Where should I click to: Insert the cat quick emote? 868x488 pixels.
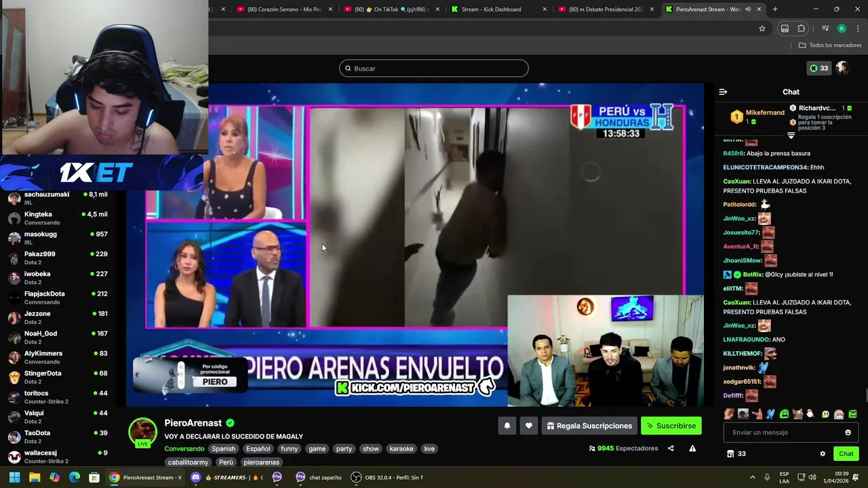797,413
